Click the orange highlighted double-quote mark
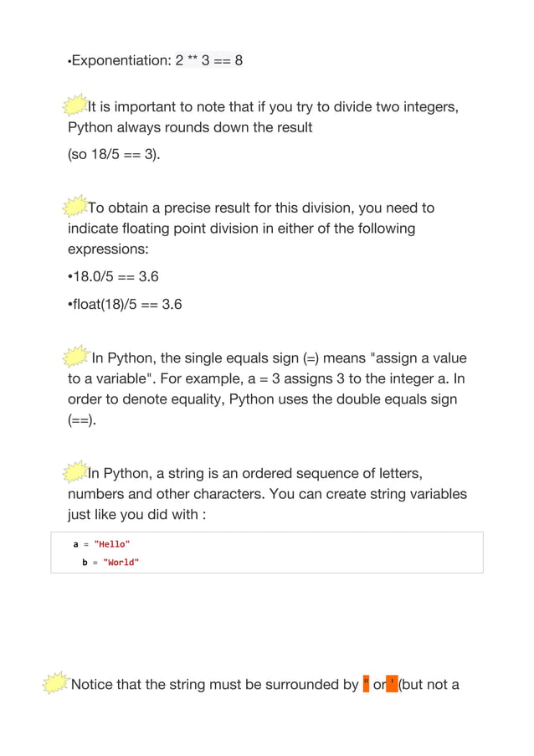Viewport: 534px width, 756px height. [x=366, y=684]
